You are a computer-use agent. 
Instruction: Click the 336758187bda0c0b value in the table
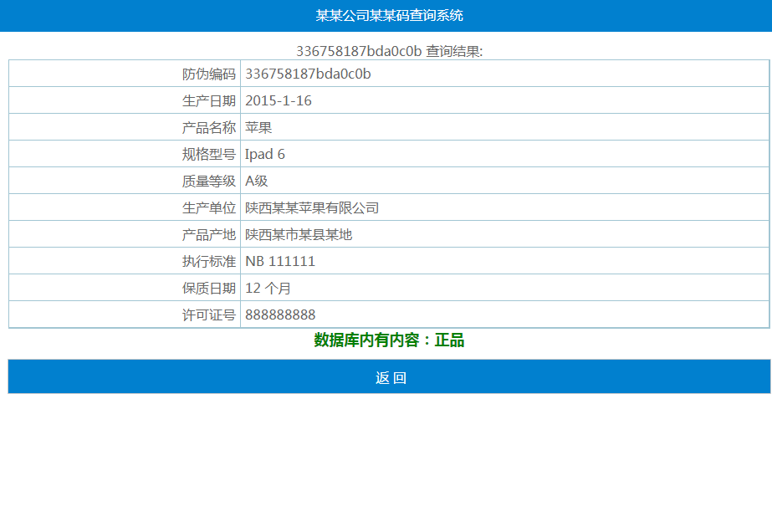(308, 74)
